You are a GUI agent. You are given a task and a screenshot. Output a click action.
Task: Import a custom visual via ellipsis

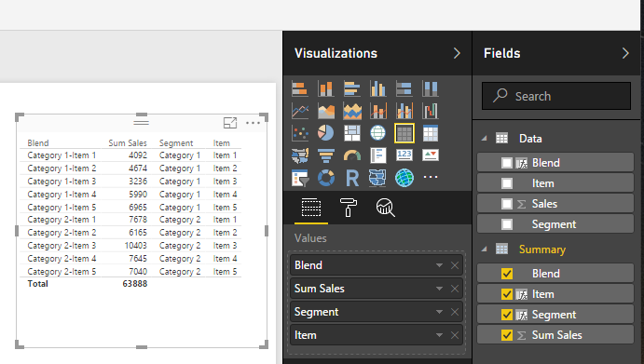430,177
